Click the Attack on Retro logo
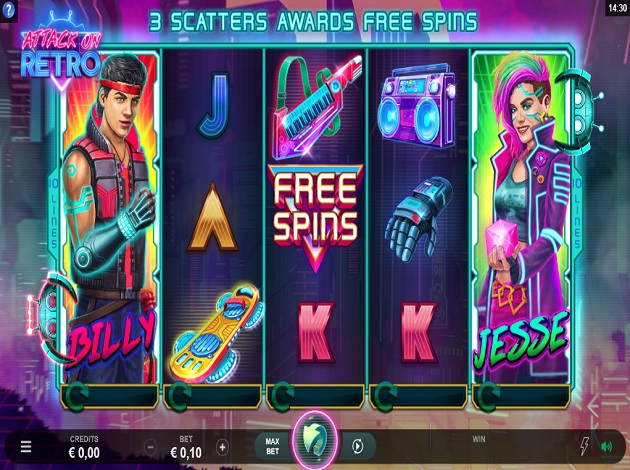 [61, 53]
